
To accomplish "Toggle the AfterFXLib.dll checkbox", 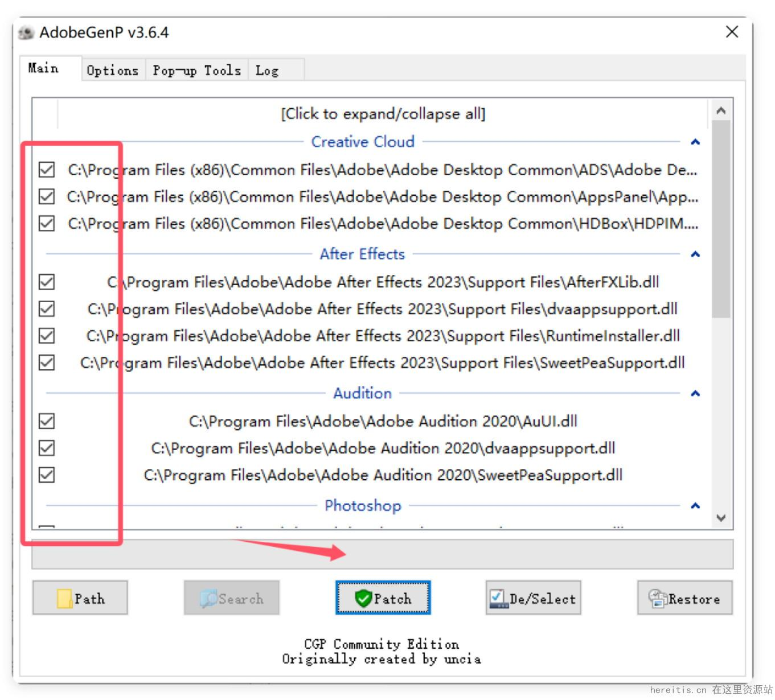I will coord(47,282).
